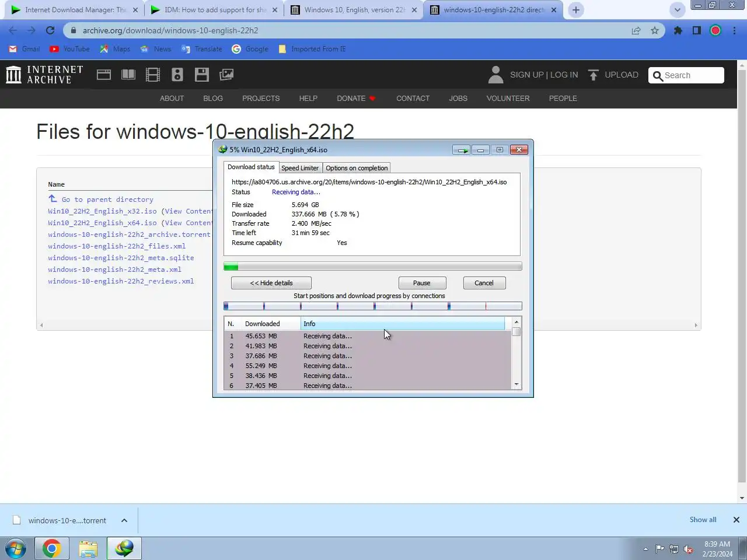
Task: Click the Chrome address bar URL
Action: 170,30
